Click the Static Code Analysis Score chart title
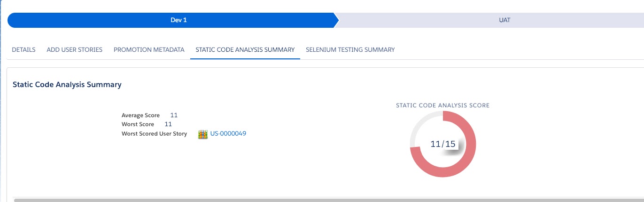 click(x=442, y=105)
